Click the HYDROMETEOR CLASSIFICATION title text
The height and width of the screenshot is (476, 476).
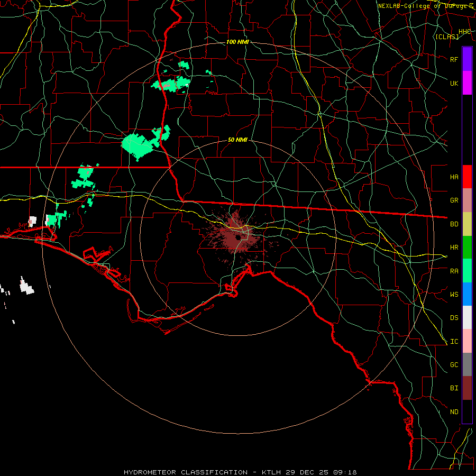[186, 472]
